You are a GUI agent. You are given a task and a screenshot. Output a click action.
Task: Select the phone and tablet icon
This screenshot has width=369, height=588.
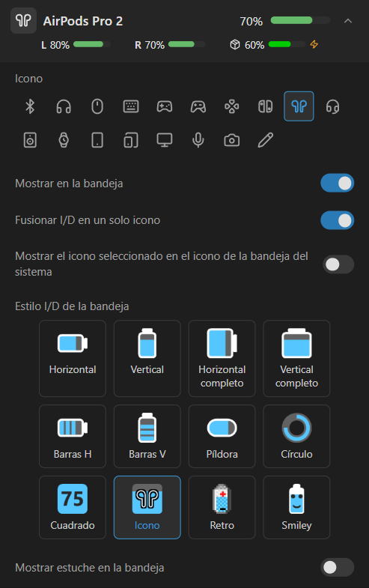[131, 140]
